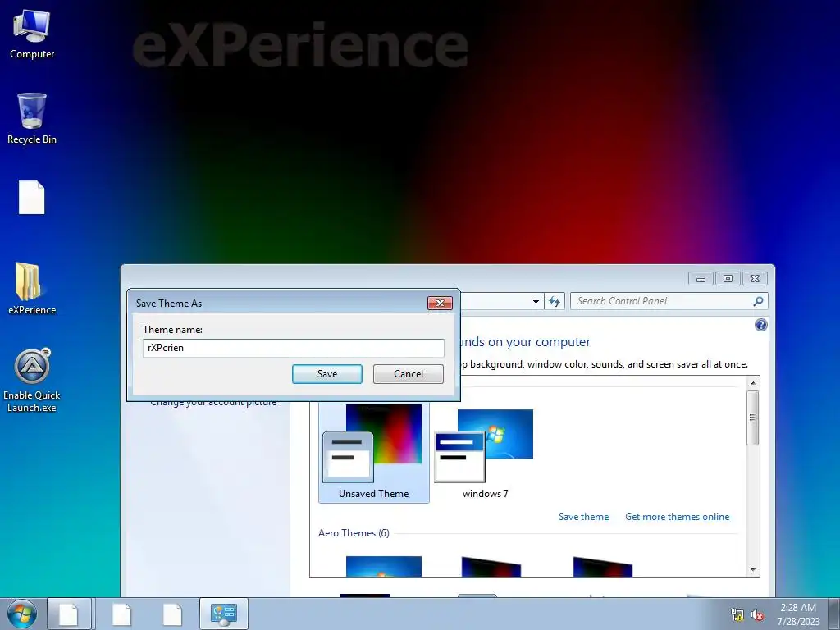Select the windows 7 theme thumbnail

(x=485, y=454)
